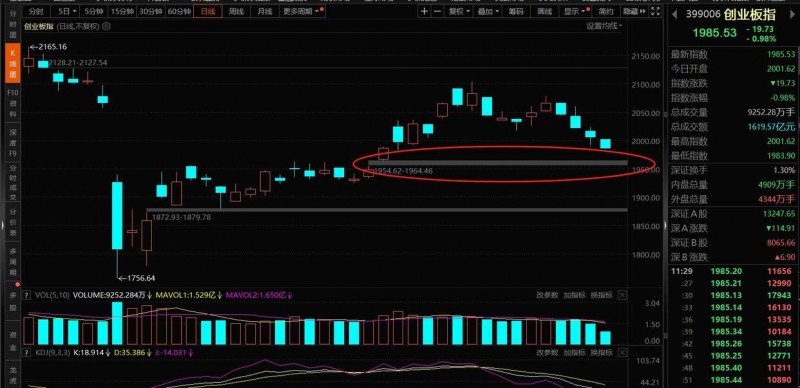Viewport: 800px width, 388px height.
Task: Click the 深证B股 8065.66 value
Action: click(780, 243)
